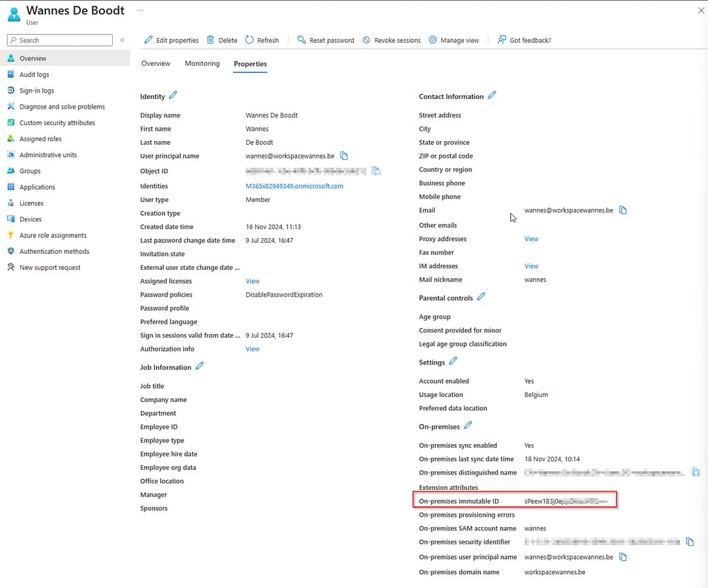The image size is (708, 588).
Task: Click the sidebar Search field
Action: point(60,40)
